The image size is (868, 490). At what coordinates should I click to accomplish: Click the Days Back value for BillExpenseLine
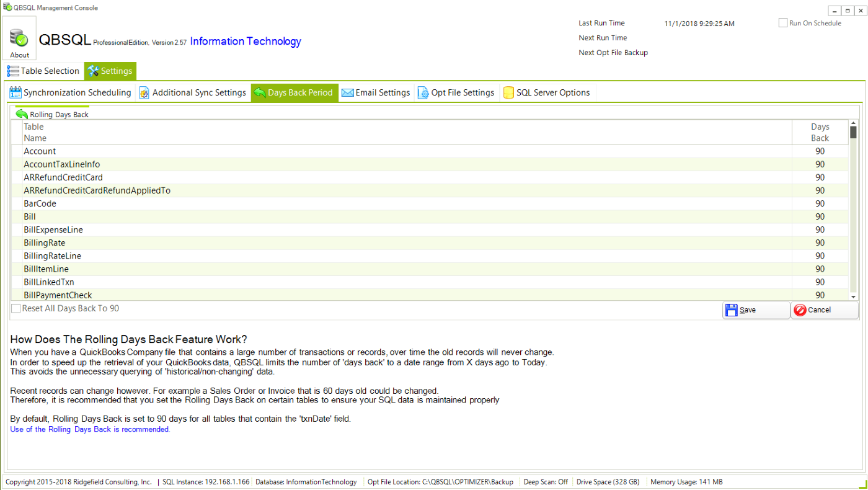[x=820, y=229]
